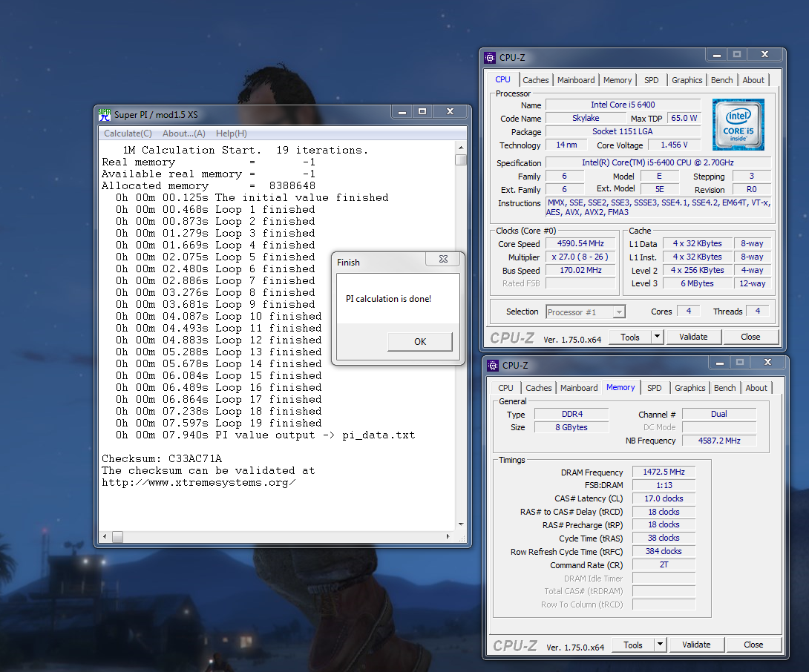Viewport: 809px width, 672px height.
Task: Switch to Bench tab in lower CPU-Z window
Action: coord(724,388)
